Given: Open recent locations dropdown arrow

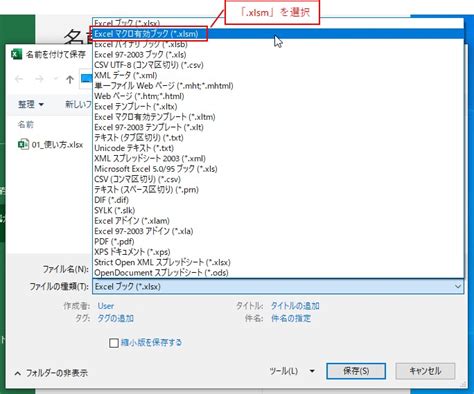Looking at the screenshot, I should [55, 79].
